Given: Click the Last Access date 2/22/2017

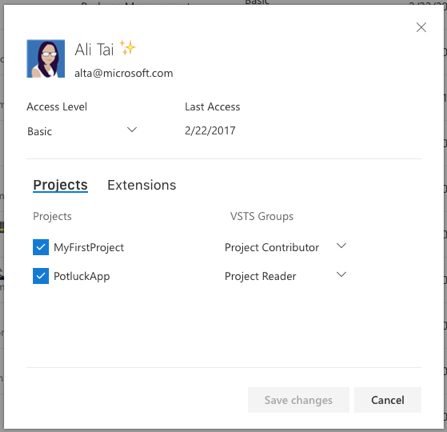Looking at the screenshot, I should coord(210,131).
